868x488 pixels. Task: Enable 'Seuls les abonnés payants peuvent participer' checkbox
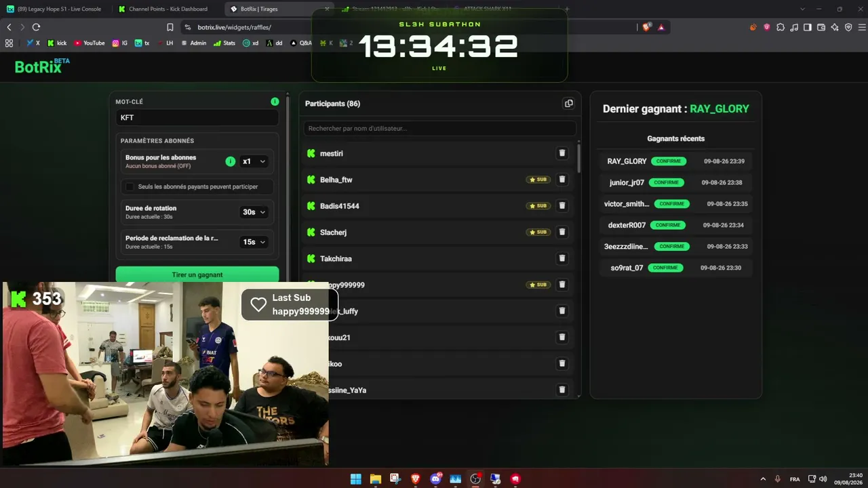[x=130, y=186]
